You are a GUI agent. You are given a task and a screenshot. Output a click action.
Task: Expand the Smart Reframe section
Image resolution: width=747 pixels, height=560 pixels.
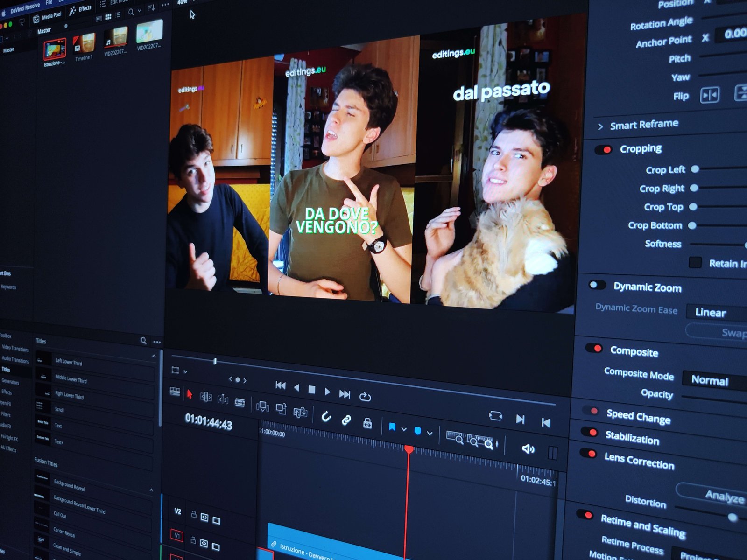tap(600, 126)
